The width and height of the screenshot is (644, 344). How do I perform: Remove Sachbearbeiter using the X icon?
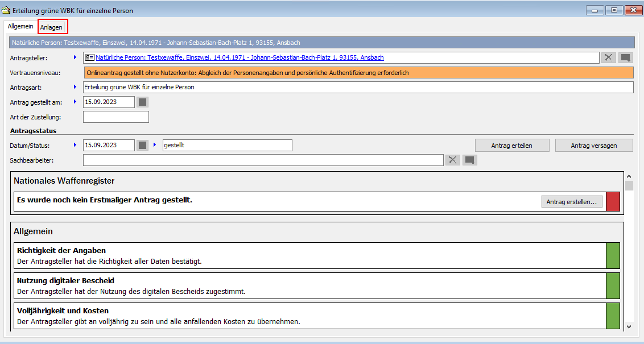[x=453, y=160]
